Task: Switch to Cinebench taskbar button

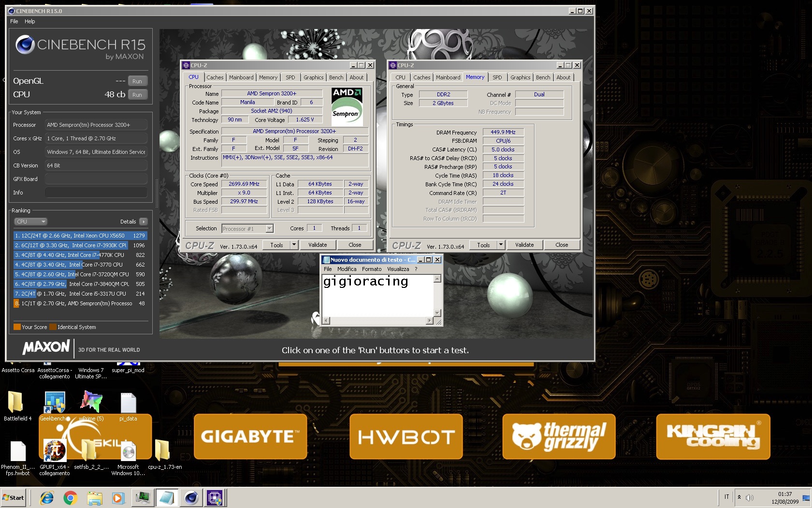Action: click(191, 498)
